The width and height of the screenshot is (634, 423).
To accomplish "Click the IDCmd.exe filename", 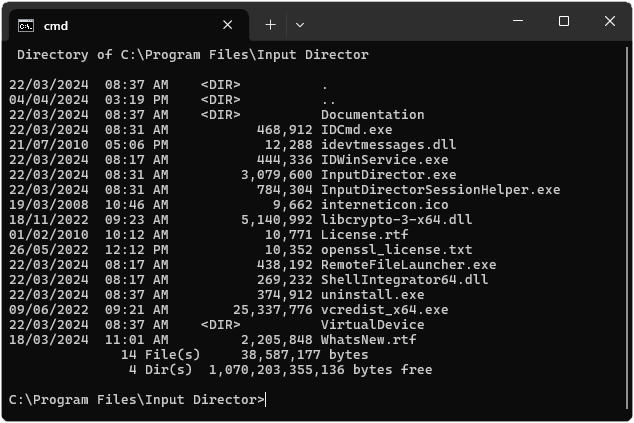I will [x=356, y=130].
